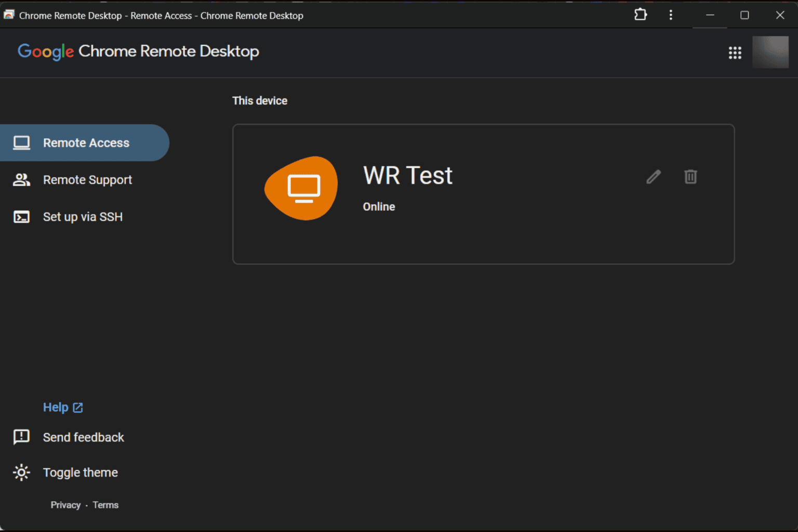Click the Google Chrome Remote Desktop logo
Screen dimensions: 798x532
click(x=138, y=51)
